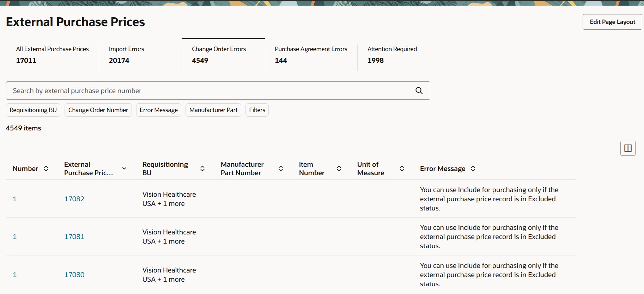Switch to Import Errors tab
Viewport: 644px width, 294px height.
(140, 55)
